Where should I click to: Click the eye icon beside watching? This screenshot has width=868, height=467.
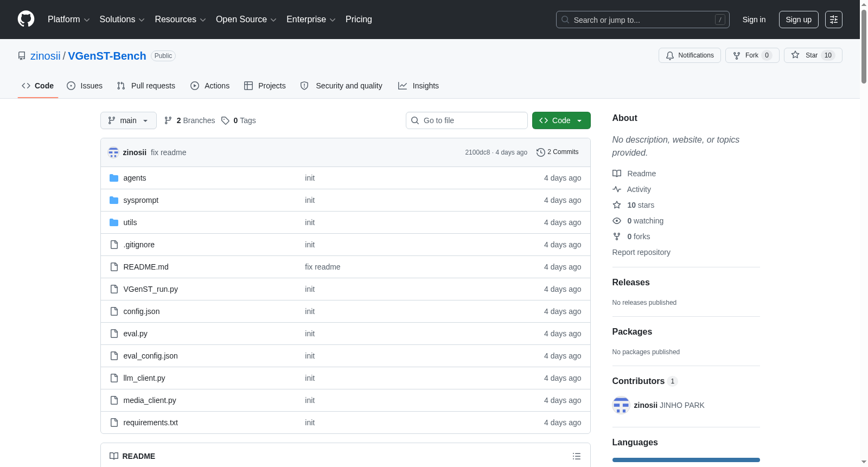coord(617,221)
